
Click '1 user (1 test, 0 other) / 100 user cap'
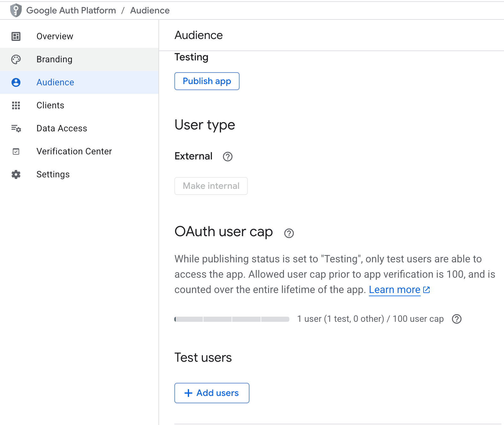pyautogui.click(x=370, y=319)
